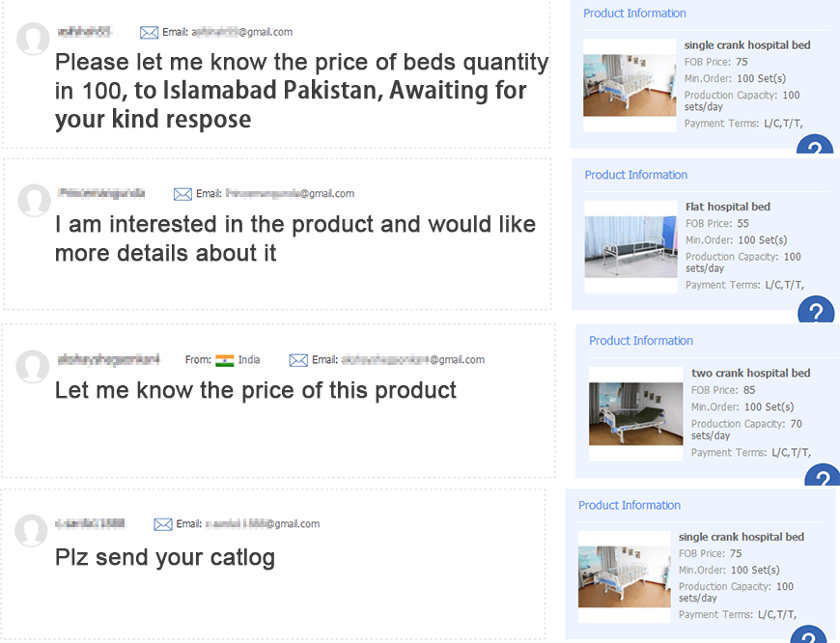This screenshot has width=840, height=643.
Task: Select the message about beds quantity in 100
Action: [301, 91]
